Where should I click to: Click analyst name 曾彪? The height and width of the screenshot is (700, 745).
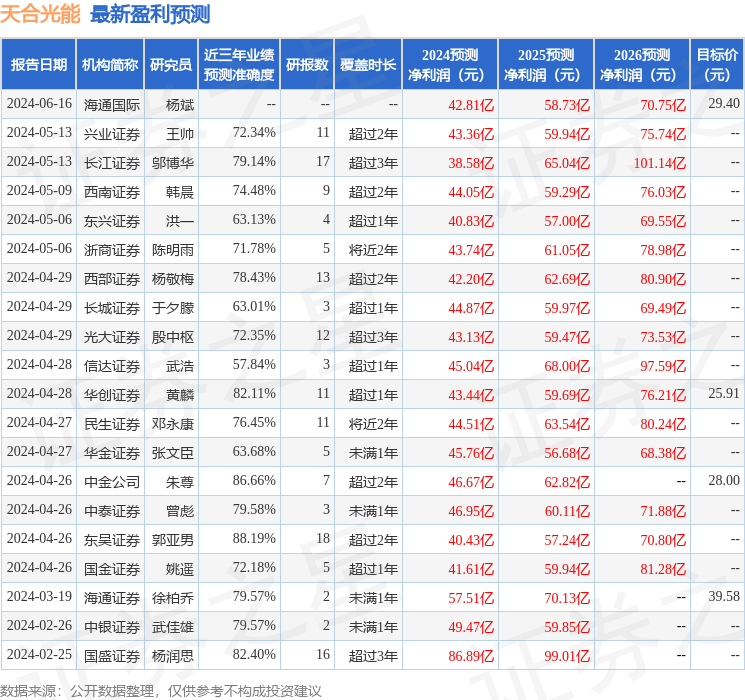[180, 510]
